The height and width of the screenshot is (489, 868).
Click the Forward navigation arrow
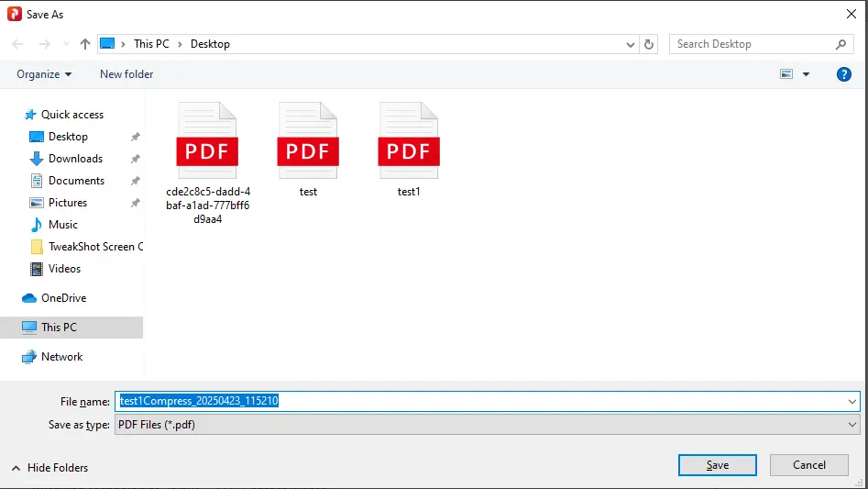tap(45, 44)
